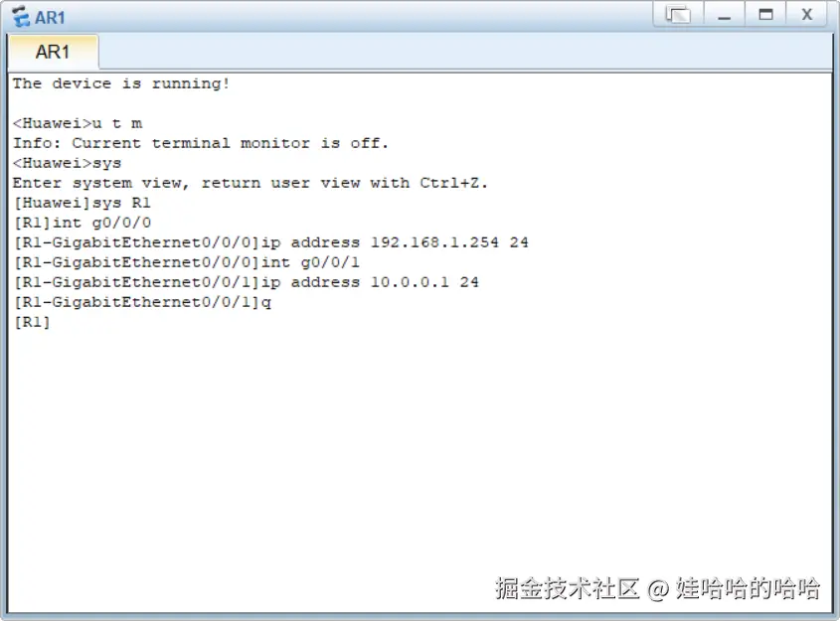
Task: Maximize the AR1 console window
Action: (x=765, y=14)
